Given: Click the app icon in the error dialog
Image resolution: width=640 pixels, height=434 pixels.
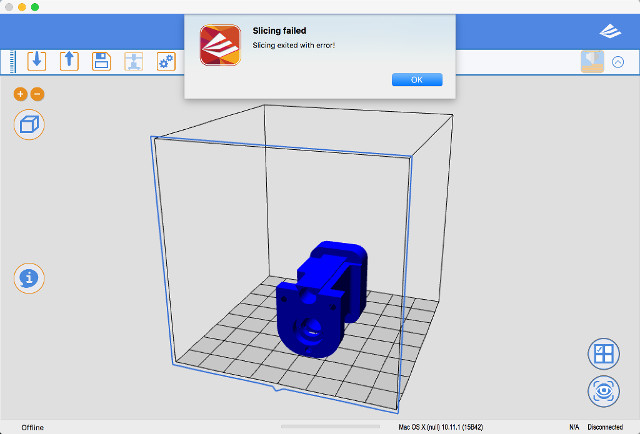Looking at the screenshot, I should [x=220, y=45].
